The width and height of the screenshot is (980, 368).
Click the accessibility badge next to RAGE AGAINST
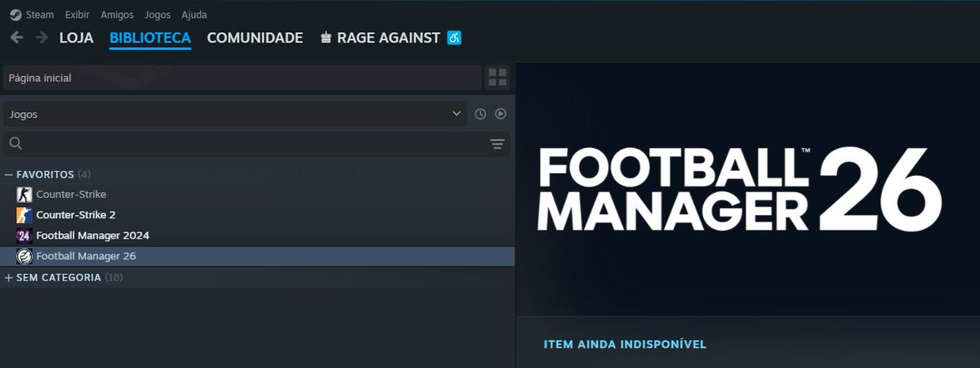(455, 38)
